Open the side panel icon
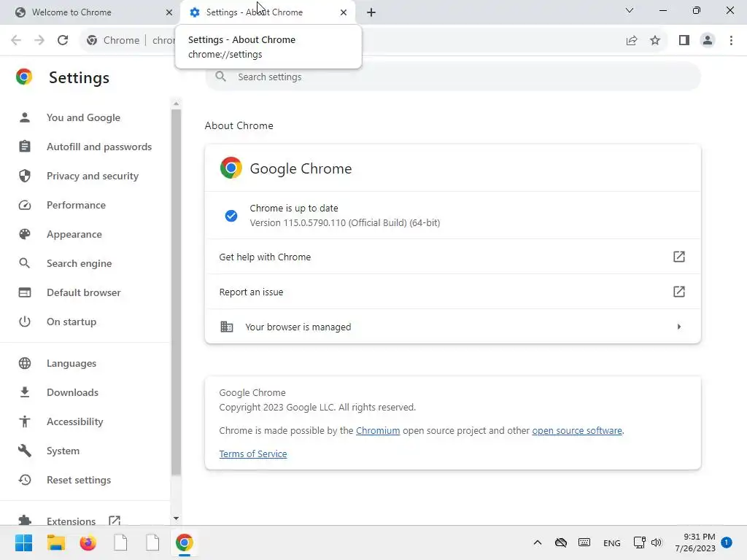 click(684, 41)
